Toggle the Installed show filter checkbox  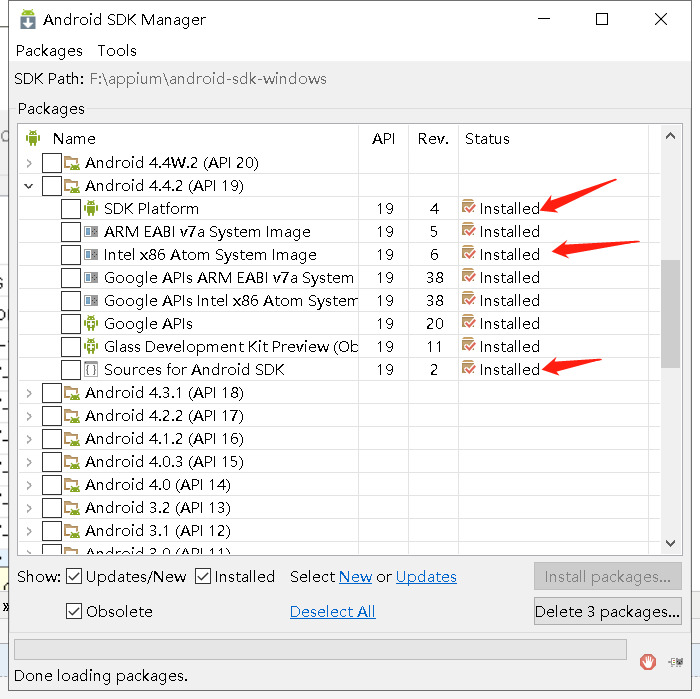point(203,576)
